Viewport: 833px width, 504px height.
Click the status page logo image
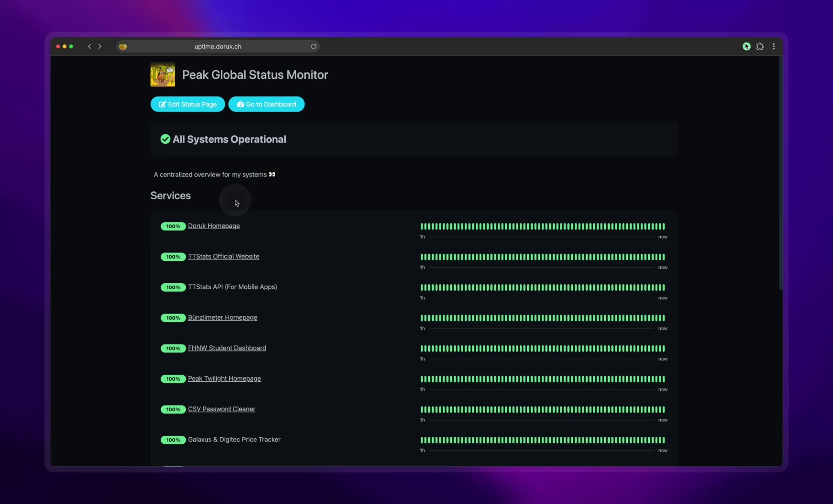click(x=162, y=75)
